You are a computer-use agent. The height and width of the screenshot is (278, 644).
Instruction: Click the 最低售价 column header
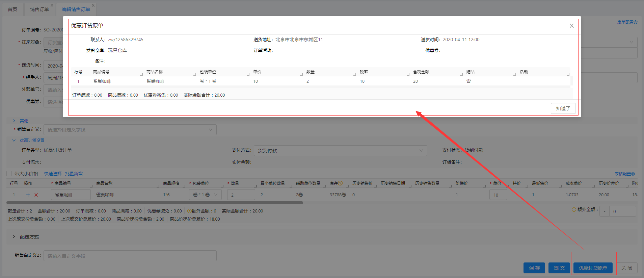point(540,183)
